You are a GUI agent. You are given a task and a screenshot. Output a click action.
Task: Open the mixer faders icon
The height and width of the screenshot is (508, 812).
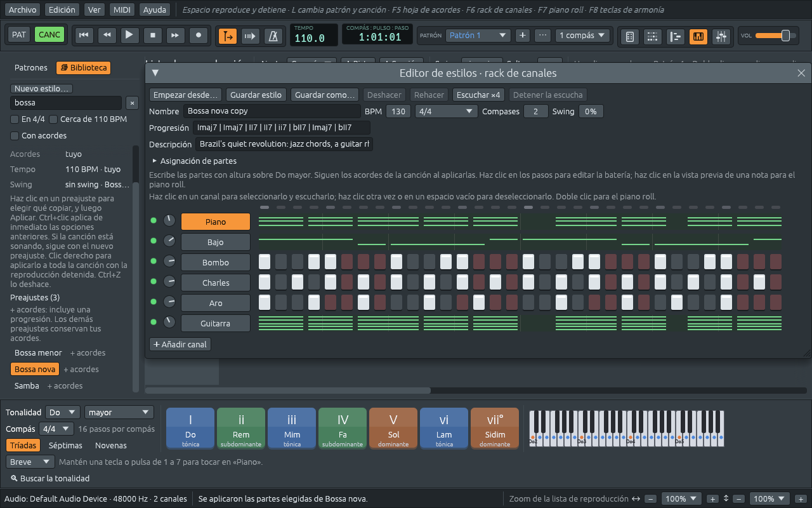coord(721,36)
